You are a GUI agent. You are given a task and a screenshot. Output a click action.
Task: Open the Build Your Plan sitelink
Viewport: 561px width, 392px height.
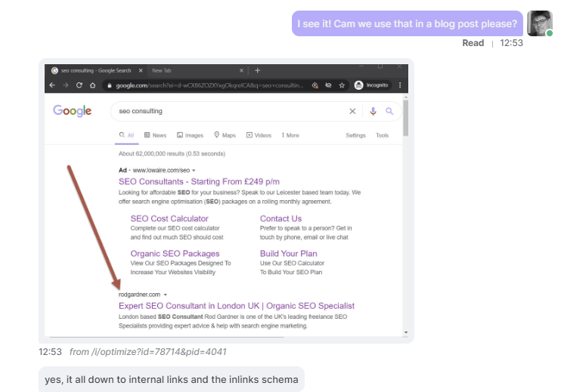pyautogui.click(x=288, y=254)
